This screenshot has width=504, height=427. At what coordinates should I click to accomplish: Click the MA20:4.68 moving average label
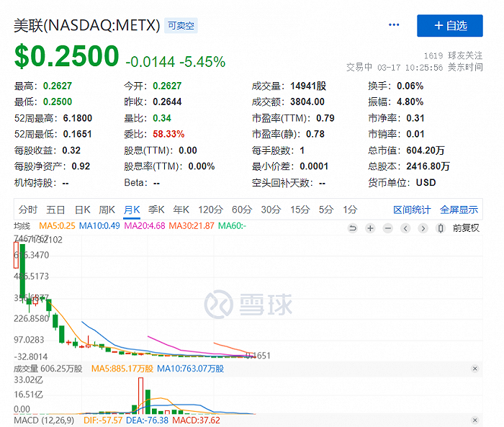tap(145, 225)
